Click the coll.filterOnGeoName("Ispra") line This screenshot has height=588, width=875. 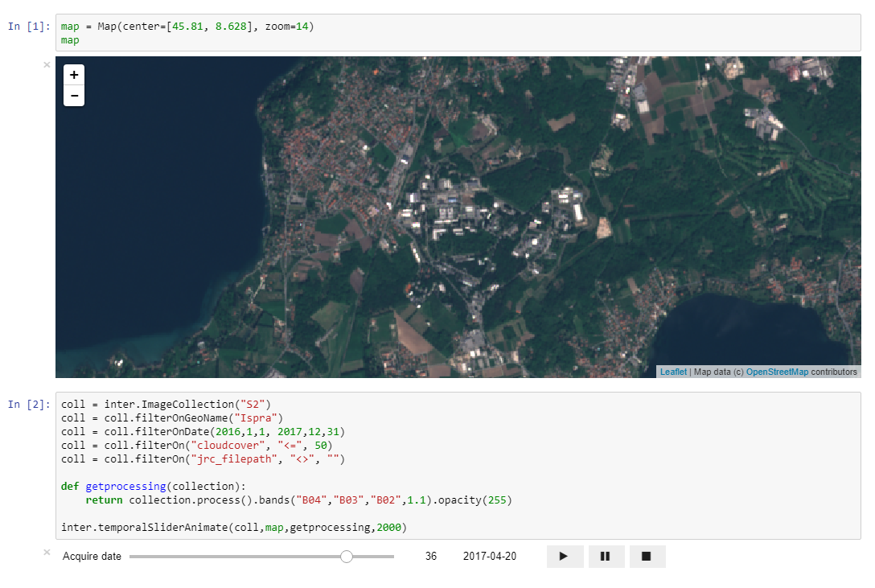tap(172, 417)
